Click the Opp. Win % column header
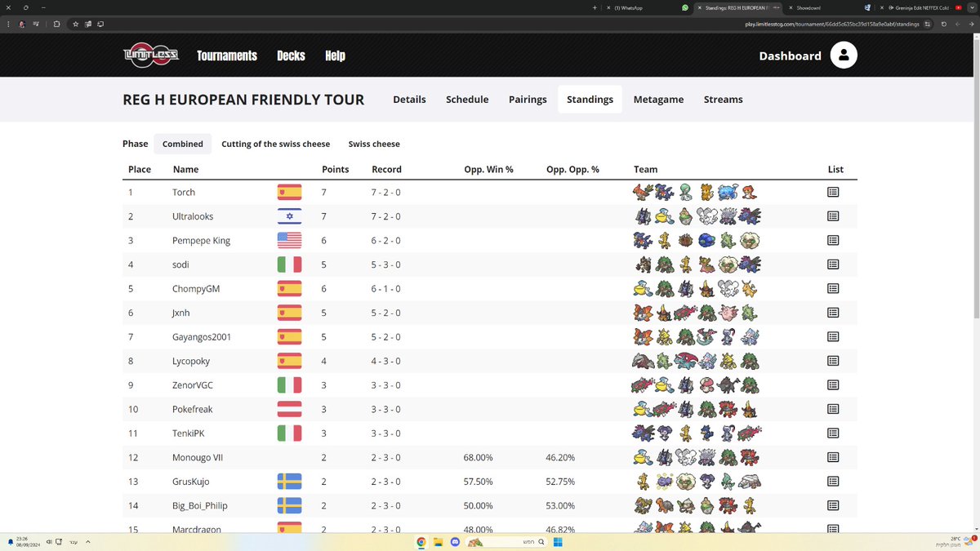This screenshot has height=551, width=980. [x=488, y=169]
